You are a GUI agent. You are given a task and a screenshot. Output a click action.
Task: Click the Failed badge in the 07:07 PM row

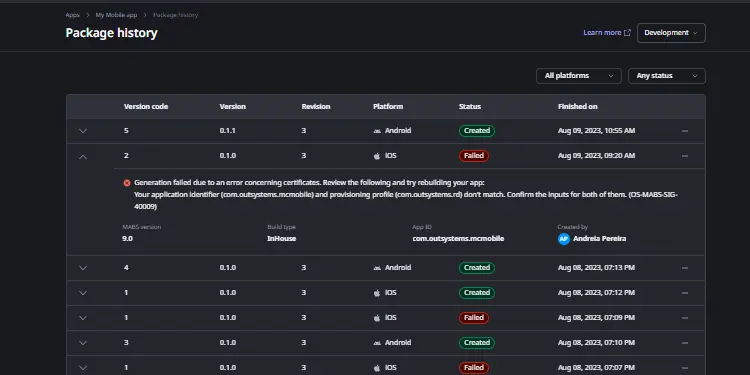[x=474, y=367]
